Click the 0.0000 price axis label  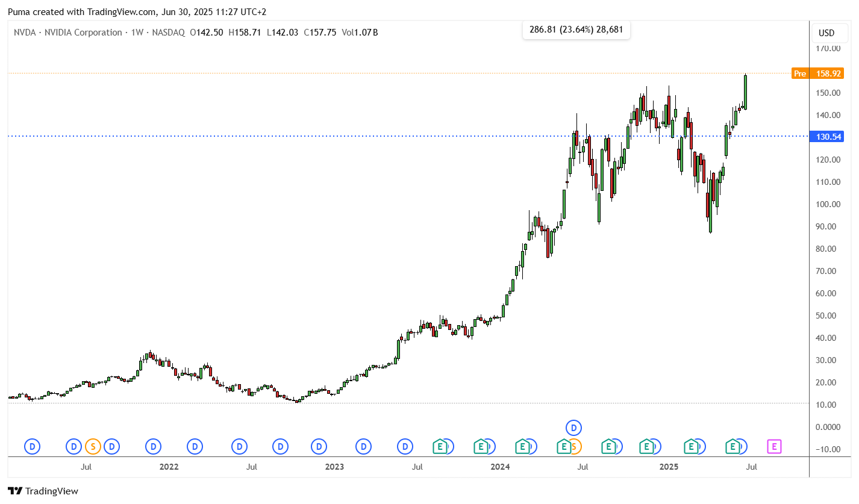click(828, 427)
